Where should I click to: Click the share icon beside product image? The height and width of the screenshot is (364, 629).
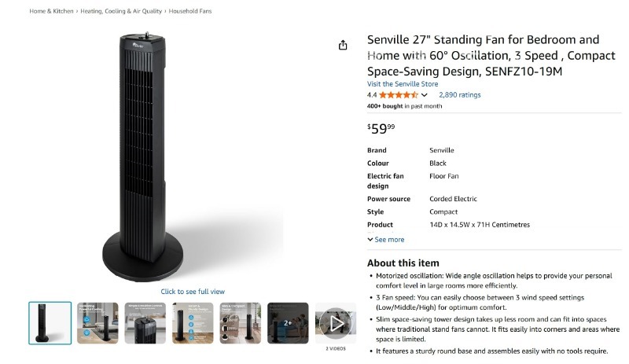(x=343, y=46)
